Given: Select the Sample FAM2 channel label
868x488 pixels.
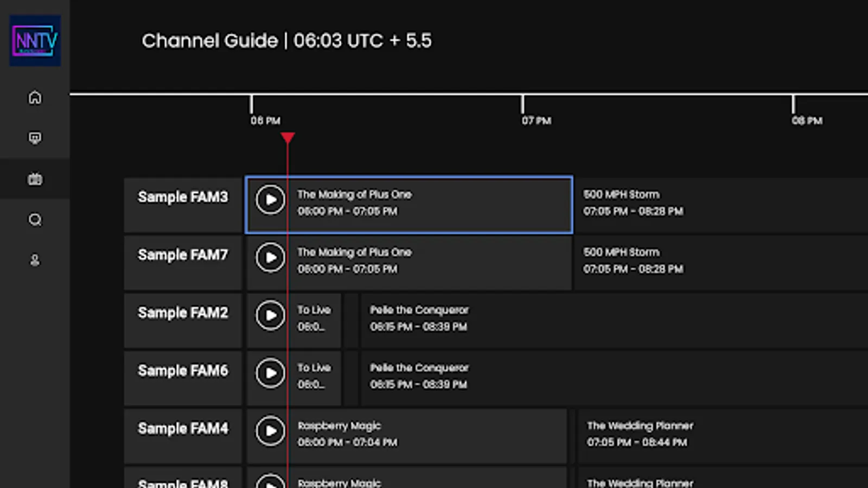Looking at the screenshot, I should 183,313.
